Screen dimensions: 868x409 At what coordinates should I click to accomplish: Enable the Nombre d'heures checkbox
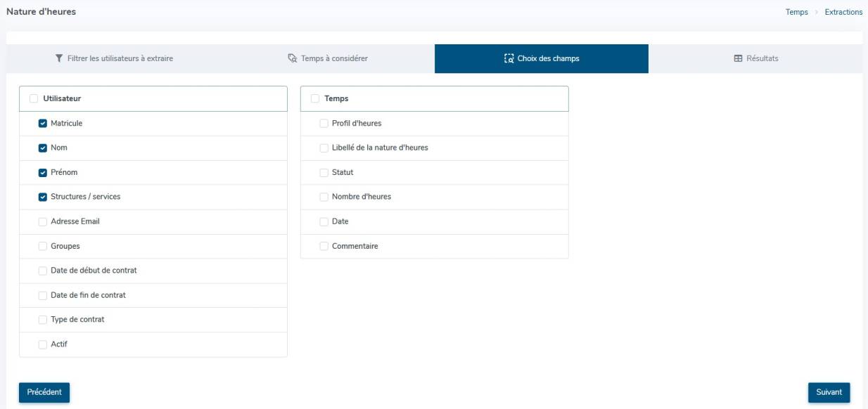point(324,197)
